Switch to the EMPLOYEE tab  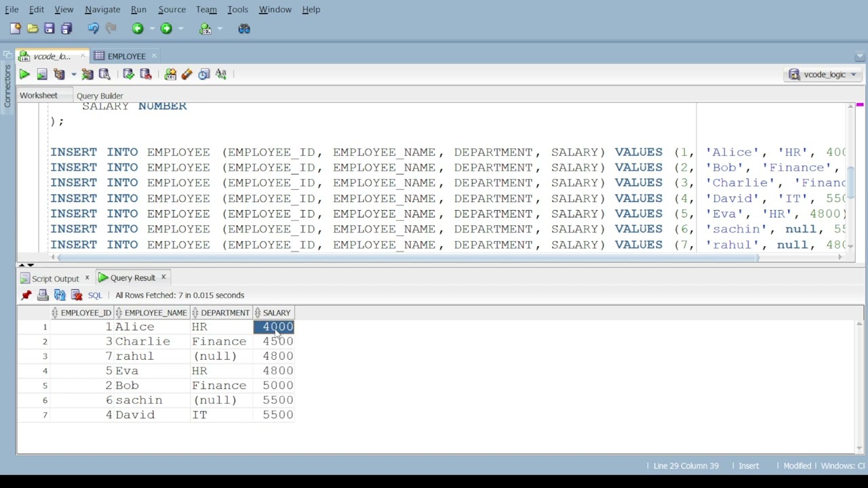point(126,56)
